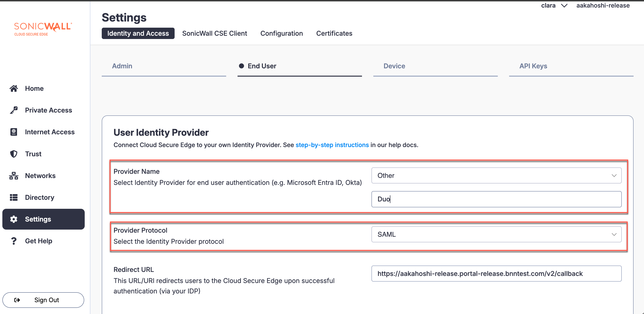Screen dimensions: 644x314
Task: Click the Settings gear icon
Action: coord(14,219)
